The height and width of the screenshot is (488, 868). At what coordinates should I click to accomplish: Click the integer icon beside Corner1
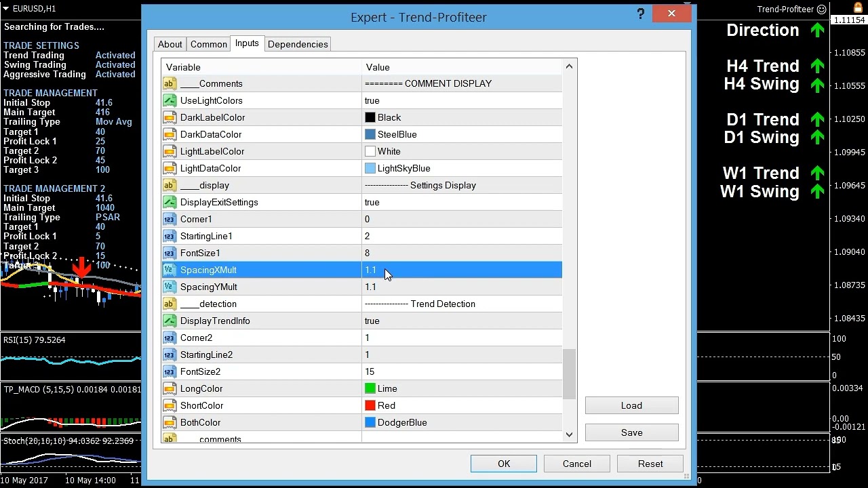pos(169,219)
